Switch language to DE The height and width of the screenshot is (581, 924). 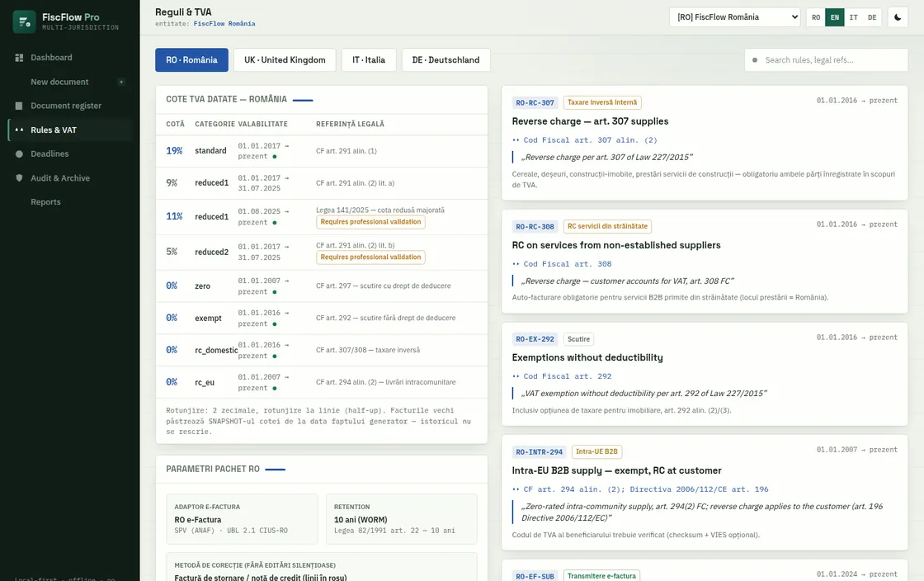pyautogui.click(x=872, y=17)
